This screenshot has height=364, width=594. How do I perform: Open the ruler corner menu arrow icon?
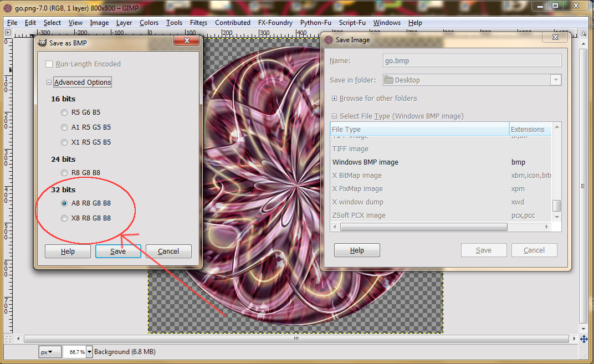pos(8,33)
